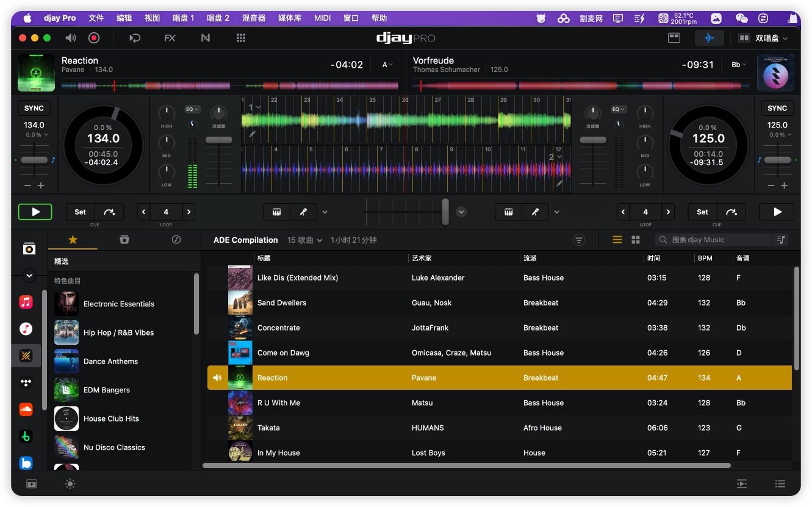Image resolution: width=812 pixels, height=507 pixels.
Task: Click Deck 1 tempo slider handle
Action: (34, 160)
